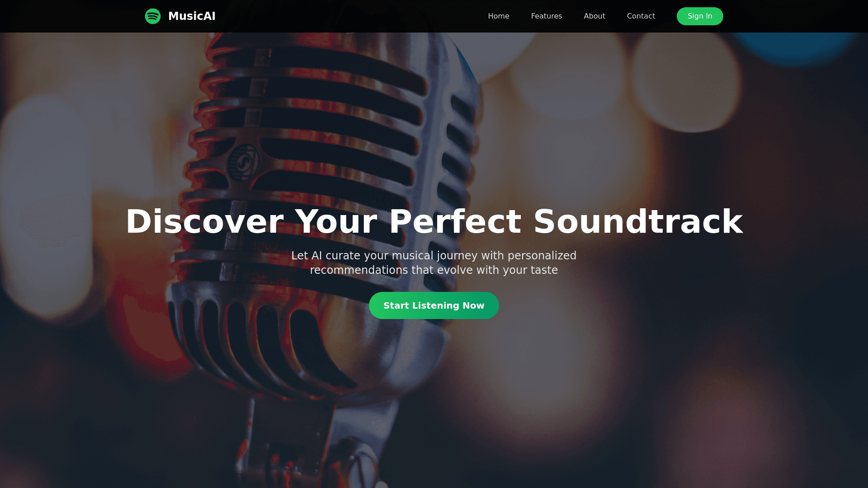Click the subtitle line starting Let AI curate
Viewport: 868px width, 488px height.
tap(434, 256)
